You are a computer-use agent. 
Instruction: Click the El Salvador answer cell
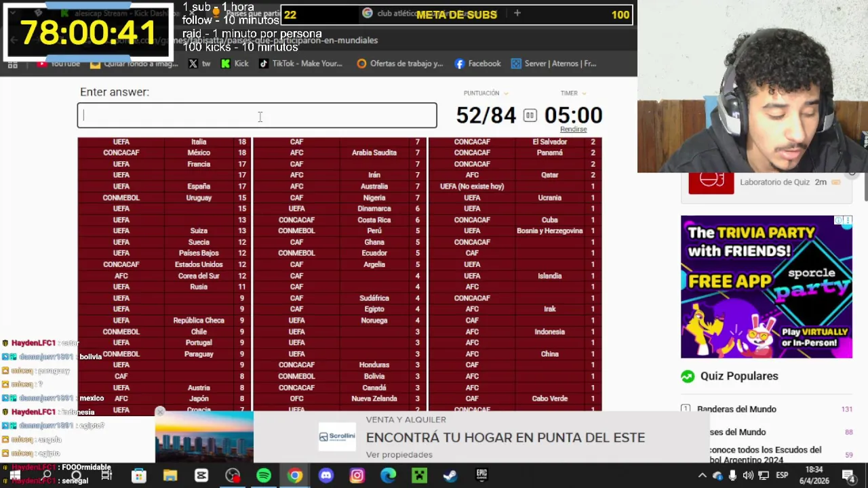point(549,142)
